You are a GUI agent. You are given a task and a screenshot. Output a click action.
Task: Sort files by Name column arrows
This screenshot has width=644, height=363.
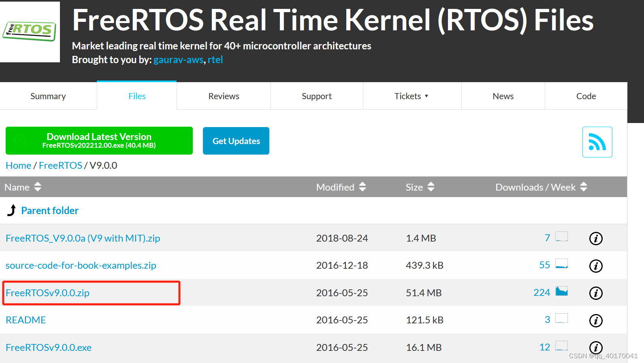click(x=38, y=187)
